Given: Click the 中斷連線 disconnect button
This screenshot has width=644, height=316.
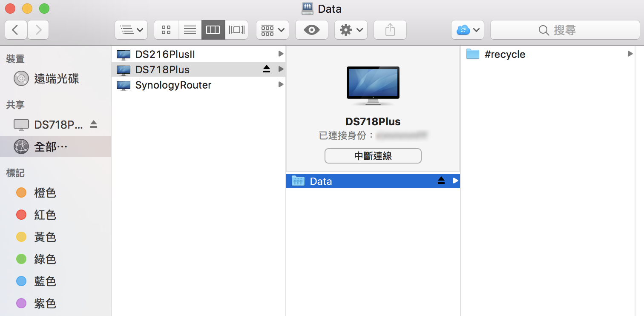Looking at the screenshot, I should coord(373,156).
